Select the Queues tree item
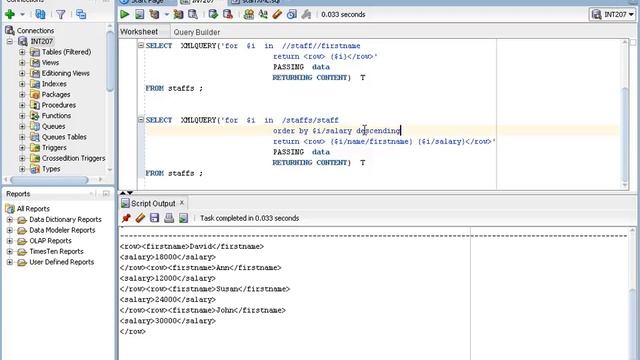This screenshot has height=360, width=640. pos(53,126)
